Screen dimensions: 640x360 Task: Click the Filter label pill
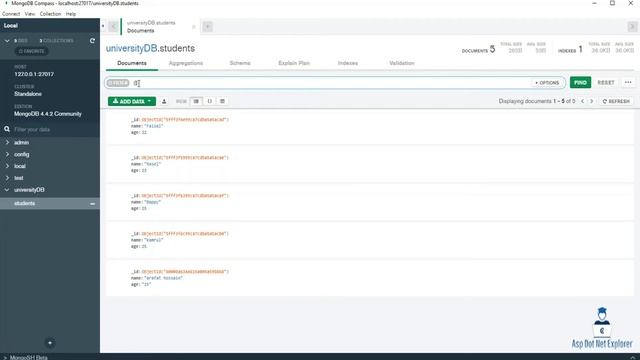point(118,83)
